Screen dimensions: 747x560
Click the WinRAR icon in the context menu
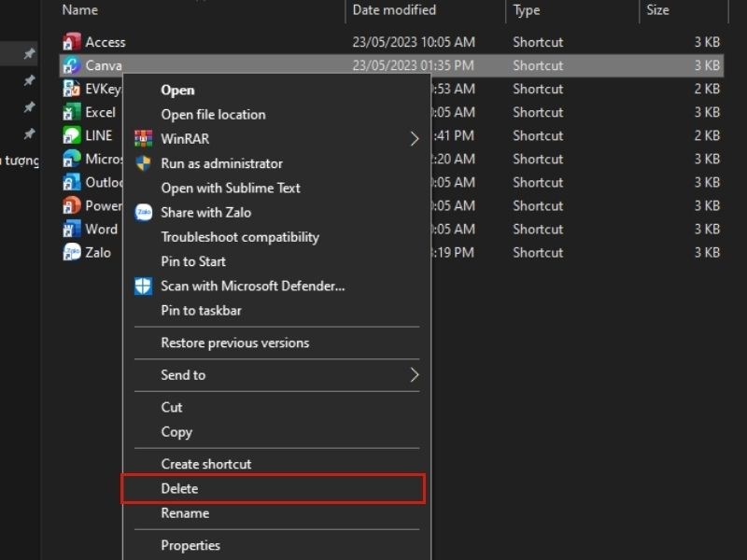(x=143, y=139)
